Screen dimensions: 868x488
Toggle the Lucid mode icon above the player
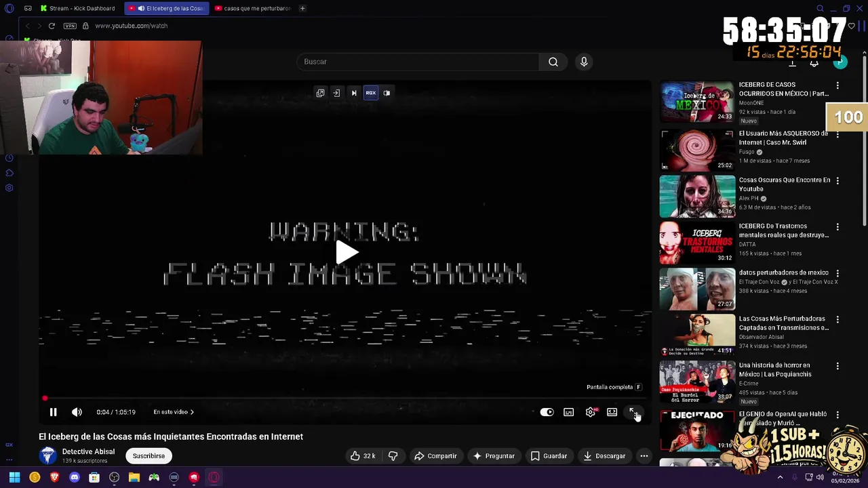[387, 93]
